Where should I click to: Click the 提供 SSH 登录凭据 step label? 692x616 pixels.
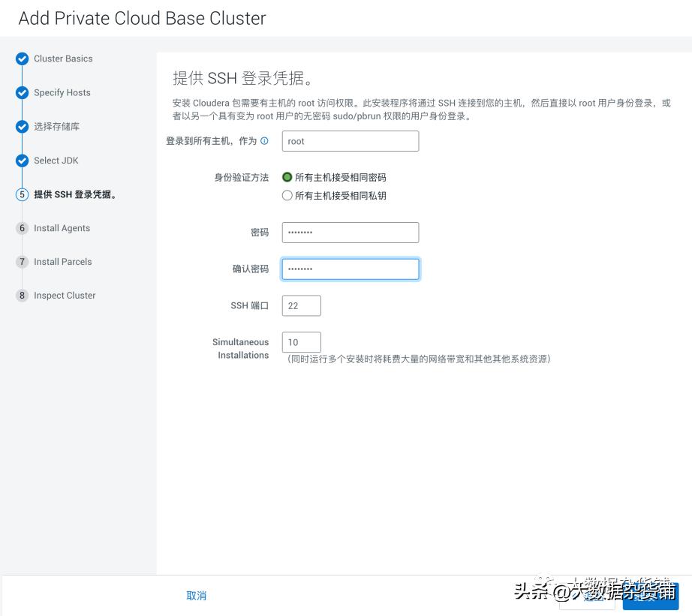(x=68, y=194)
